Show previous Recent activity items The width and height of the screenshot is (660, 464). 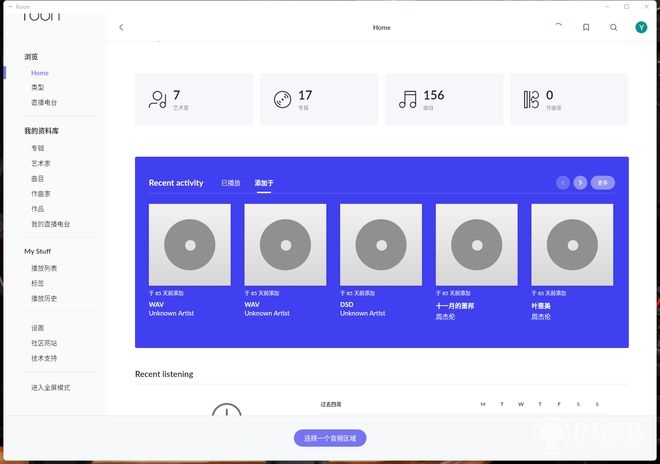click(x=563, y=183)
